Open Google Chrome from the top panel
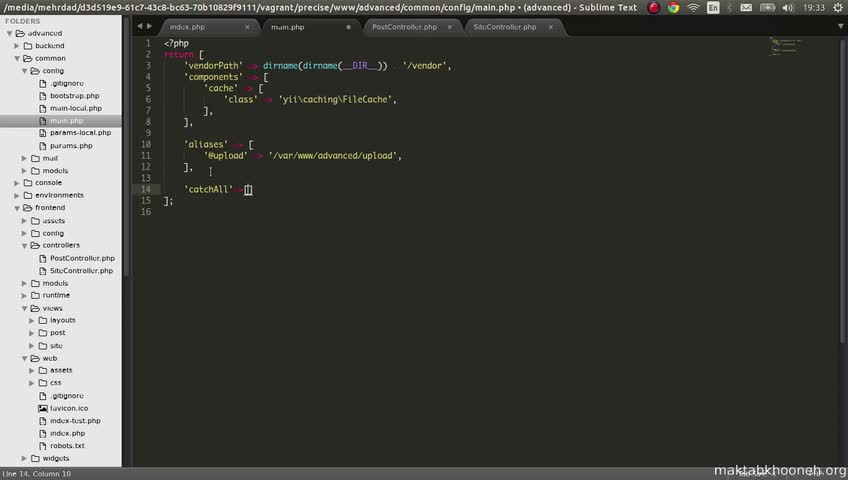848x480 pixels. pyautogui.click(x=674, y=8)
